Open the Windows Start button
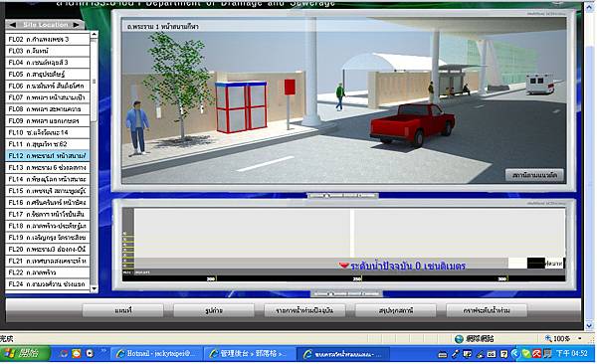This screenshot has width=597, height=364. click(x=25, y=354)
